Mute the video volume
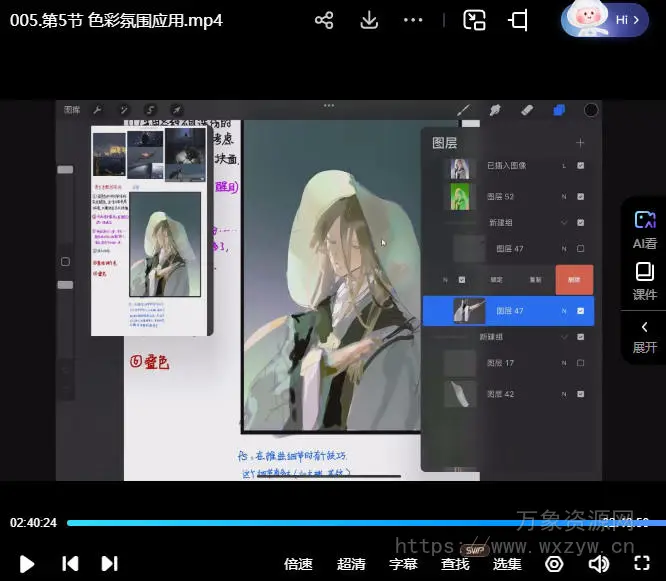666x581 pixels. click(x=598, y=564)
